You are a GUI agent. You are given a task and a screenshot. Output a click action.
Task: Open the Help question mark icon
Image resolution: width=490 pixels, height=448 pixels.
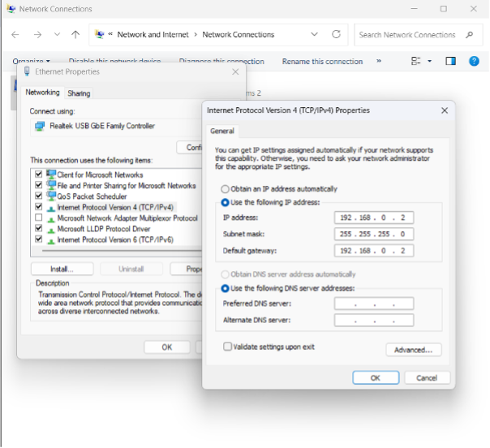(x=475, y=61)
